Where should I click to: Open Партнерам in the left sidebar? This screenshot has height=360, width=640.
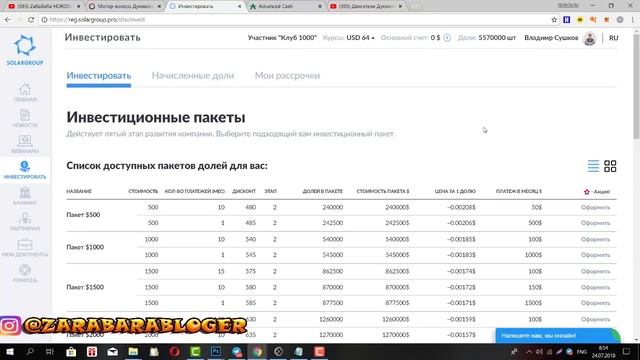coord(25,222)
